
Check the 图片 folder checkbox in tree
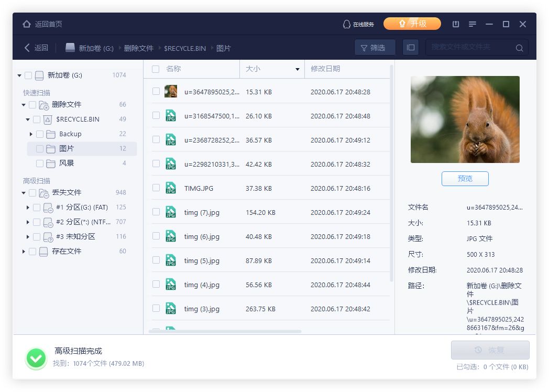40,149
